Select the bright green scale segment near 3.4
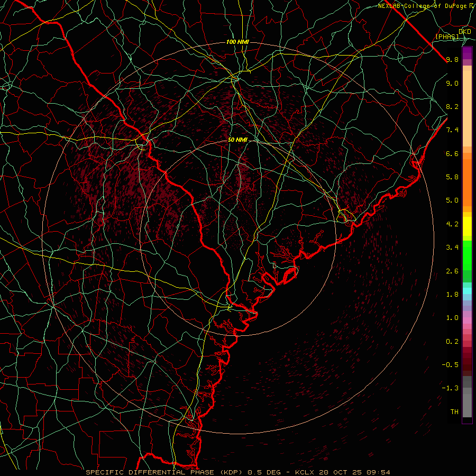Viewport: 476px width, 476px height. click(467, 255)
